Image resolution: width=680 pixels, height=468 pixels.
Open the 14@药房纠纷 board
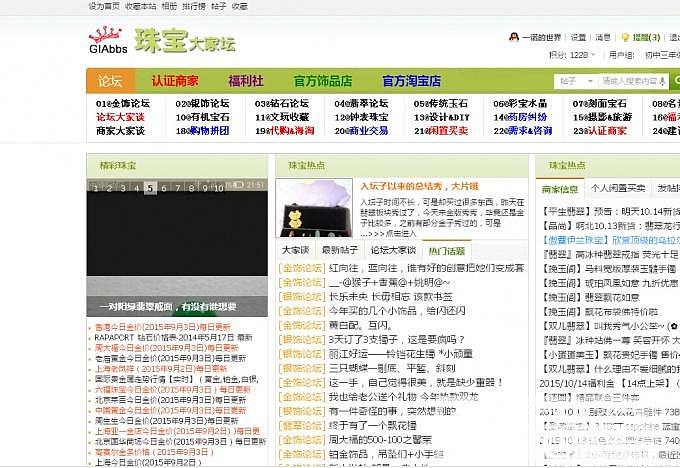(520, 117)
